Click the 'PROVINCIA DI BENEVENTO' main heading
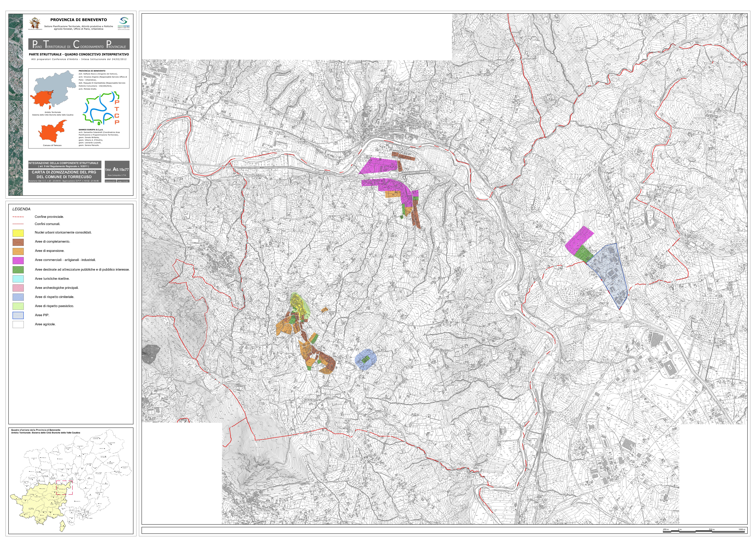 (x=79, y=20)
